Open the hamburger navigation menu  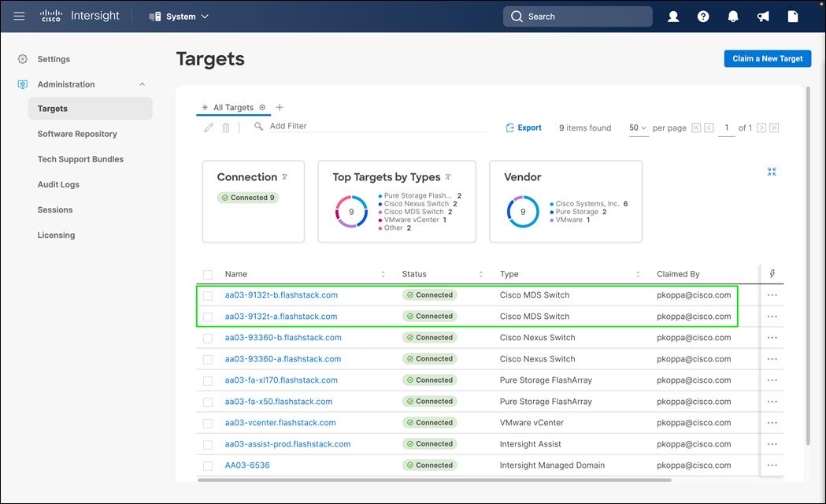[x=19, y=16]
